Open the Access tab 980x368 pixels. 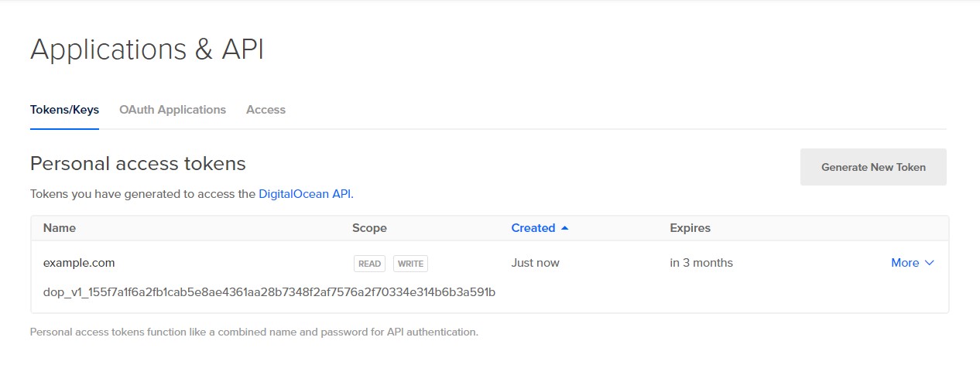(266, 110)
